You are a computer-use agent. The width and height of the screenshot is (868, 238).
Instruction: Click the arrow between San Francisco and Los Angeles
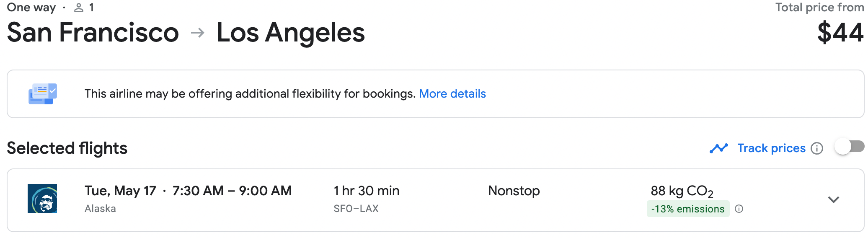click(x=198, y=33)
